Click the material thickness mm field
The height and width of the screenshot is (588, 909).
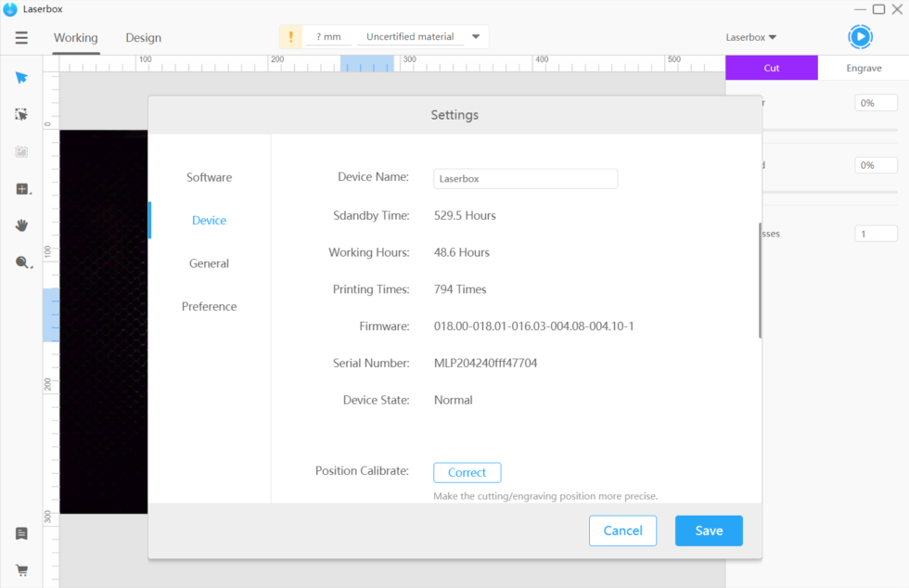click(x=328, y=36)
